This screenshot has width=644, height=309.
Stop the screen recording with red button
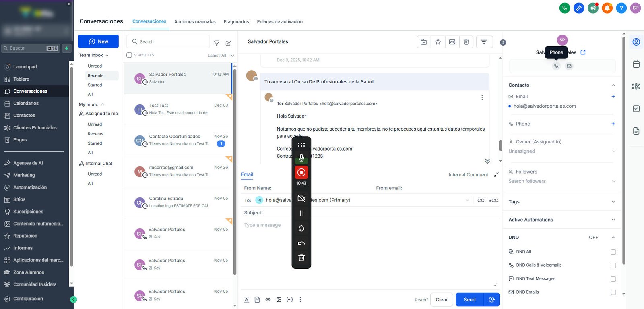301,172
